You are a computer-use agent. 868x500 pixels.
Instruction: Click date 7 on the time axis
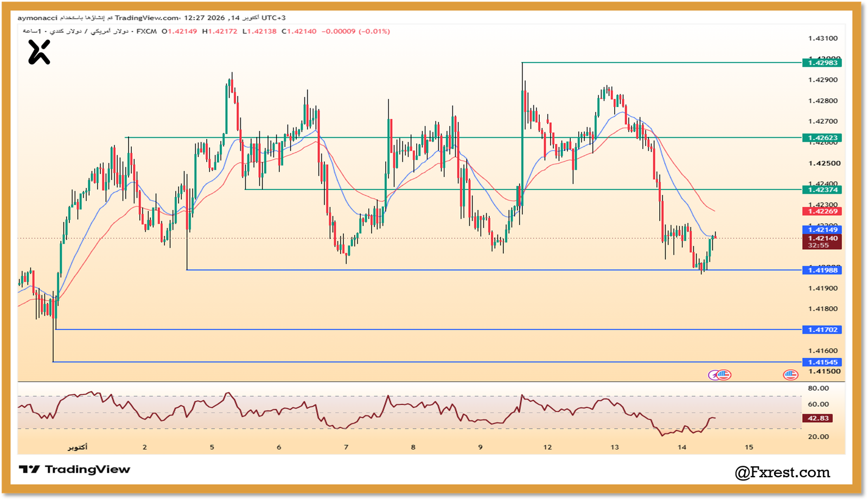346,447
